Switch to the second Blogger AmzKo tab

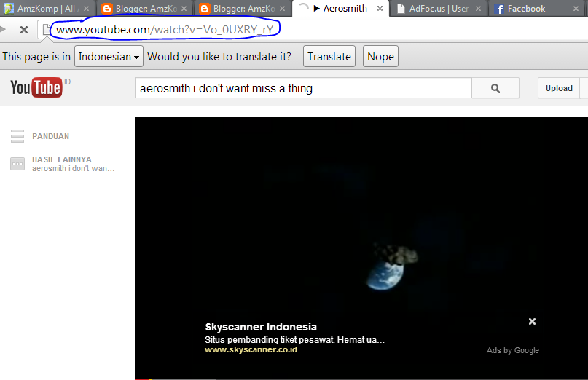point(243,9)
